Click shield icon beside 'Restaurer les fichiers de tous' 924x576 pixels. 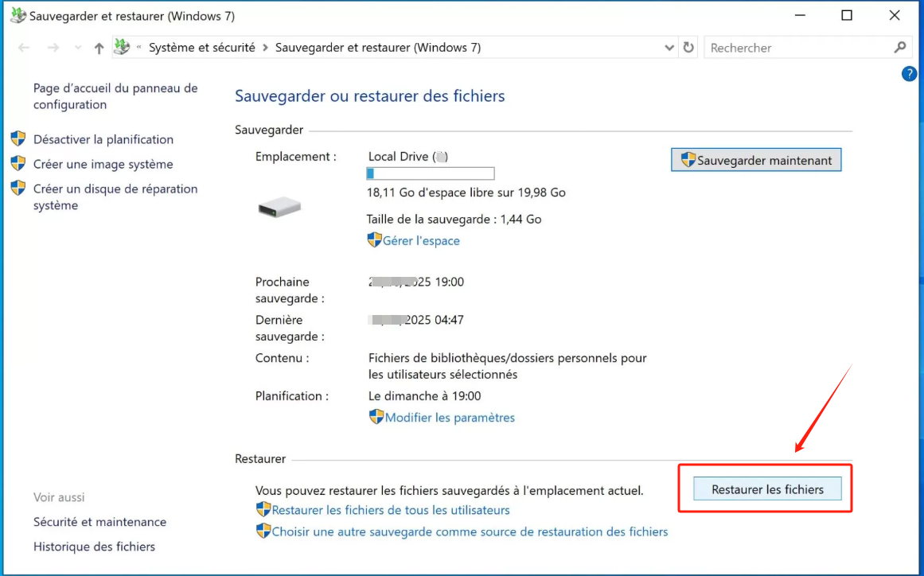point(263,509)
